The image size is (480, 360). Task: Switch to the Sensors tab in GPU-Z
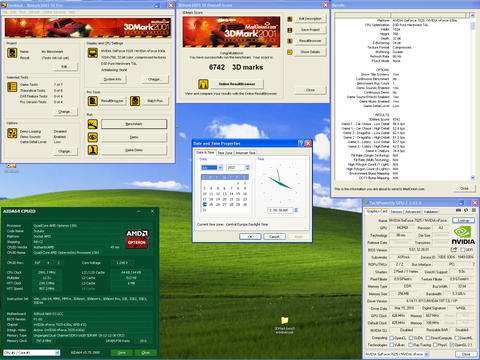click(x=396, y=212)
